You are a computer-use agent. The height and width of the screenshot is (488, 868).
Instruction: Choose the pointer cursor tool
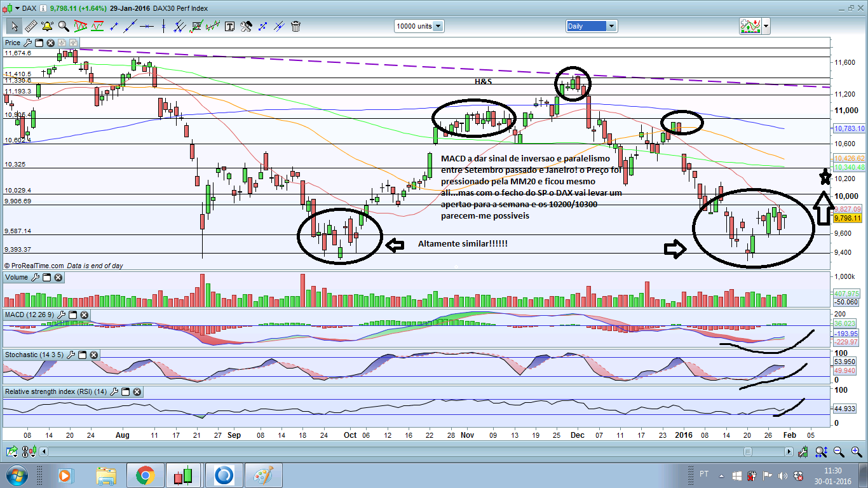click(14, 26)
